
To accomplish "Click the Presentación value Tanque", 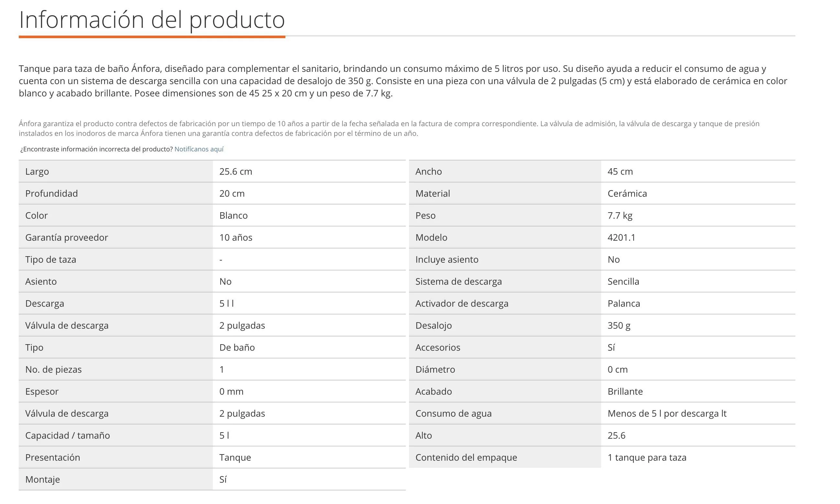I will pyautogui.click(x=235, y=457).
